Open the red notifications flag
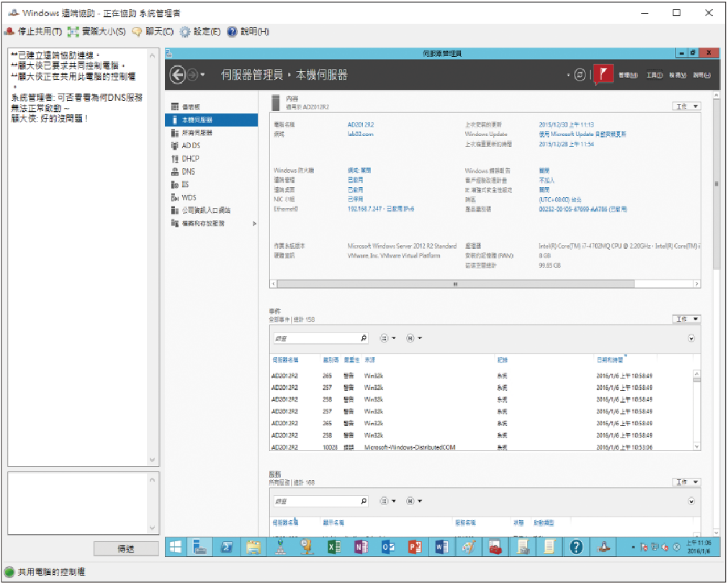 (x=603, y=74)
